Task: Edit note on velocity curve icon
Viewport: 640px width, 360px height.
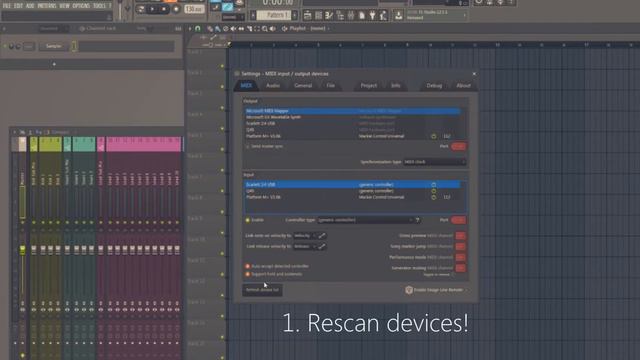Action: (322, 236)
